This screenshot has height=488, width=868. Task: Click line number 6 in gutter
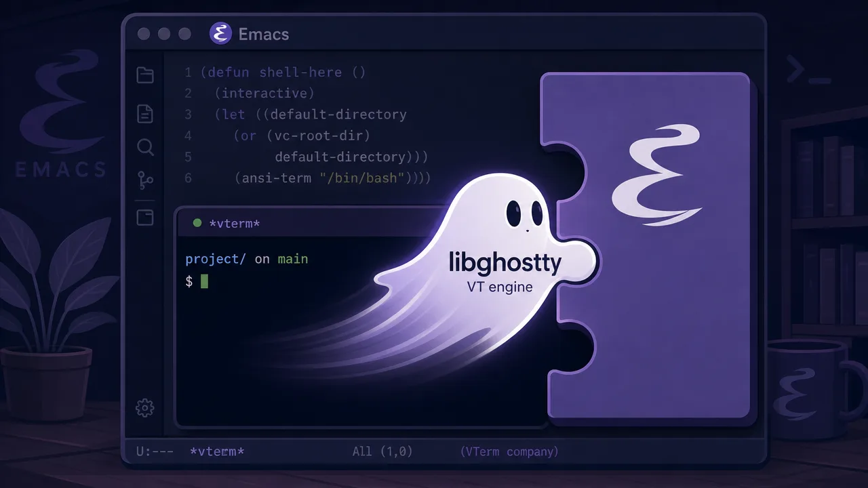188,178
